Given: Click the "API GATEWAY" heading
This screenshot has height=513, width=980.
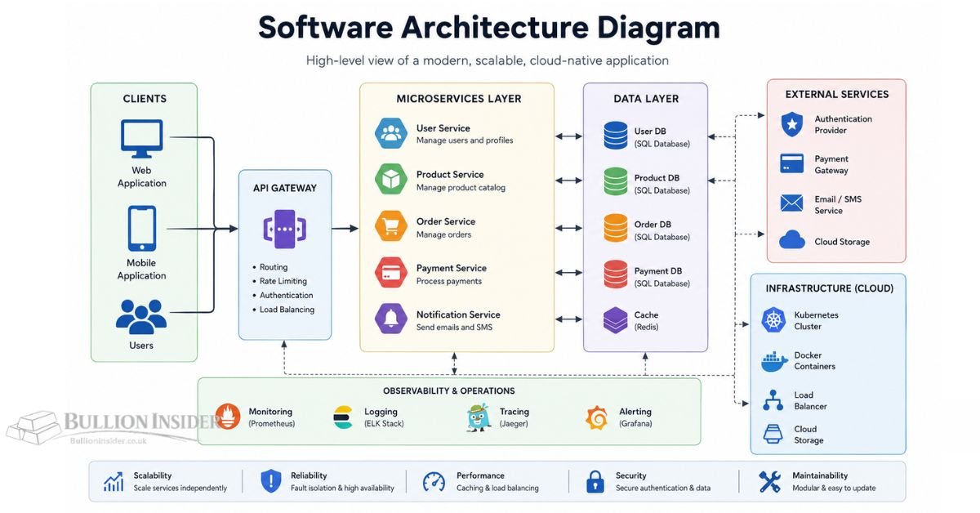Looking at the screenshot, I should [x=285, y=188].
